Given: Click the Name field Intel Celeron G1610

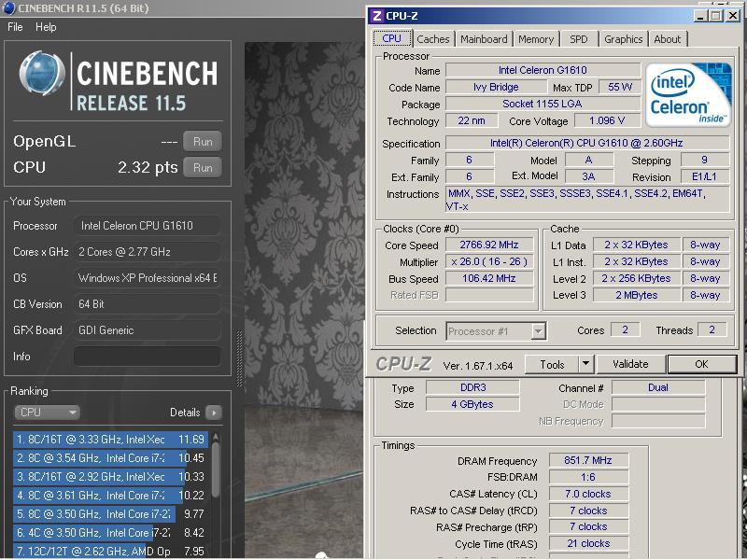Looking at the screenshot, I should [543, 70].
